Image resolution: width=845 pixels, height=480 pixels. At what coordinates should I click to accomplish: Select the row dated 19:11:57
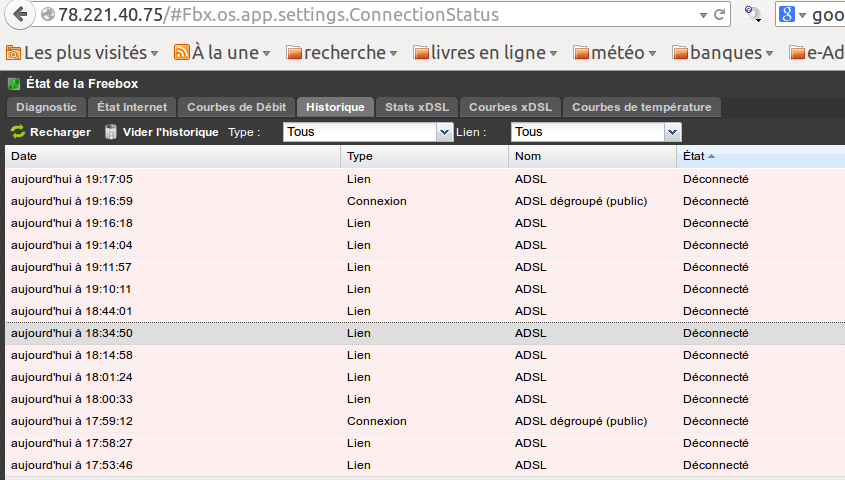(x=425, y=268)
